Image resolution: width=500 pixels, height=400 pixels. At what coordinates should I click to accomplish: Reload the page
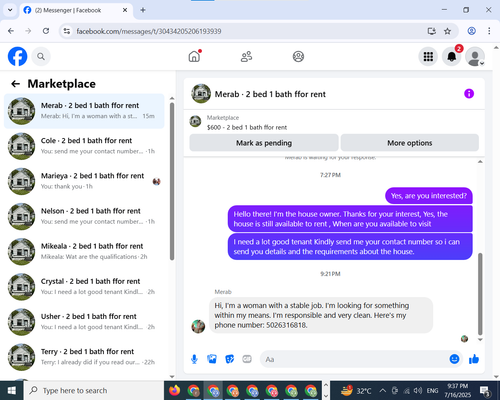coord(46,31)
